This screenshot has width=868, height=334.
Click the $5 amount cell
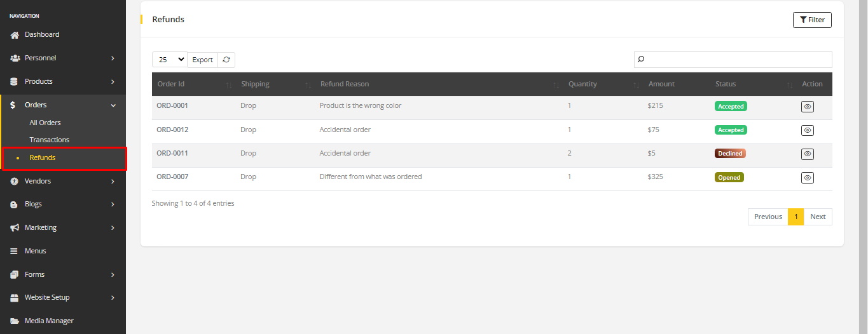tap(652, 153)
